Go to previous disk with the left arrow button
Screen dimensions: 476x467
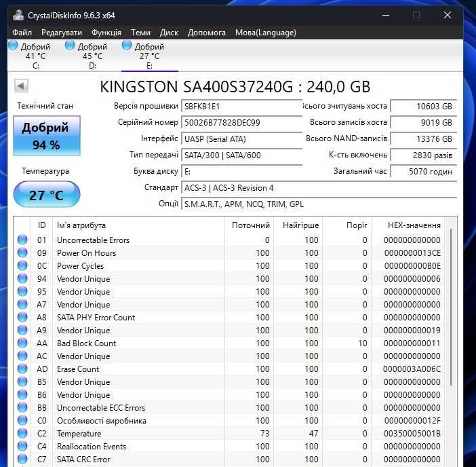pyautogui.click(x=21, y=86)
